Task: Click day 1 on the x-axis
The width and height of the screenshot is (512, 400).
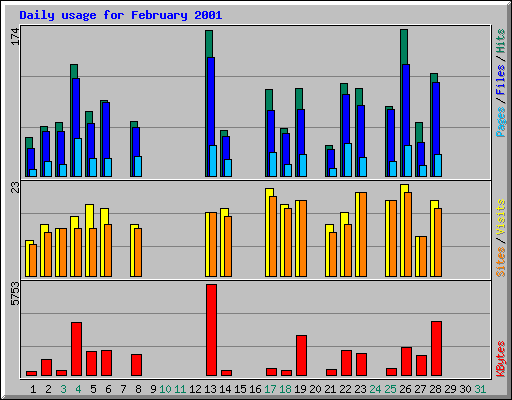Action: (x=33, y=389)
